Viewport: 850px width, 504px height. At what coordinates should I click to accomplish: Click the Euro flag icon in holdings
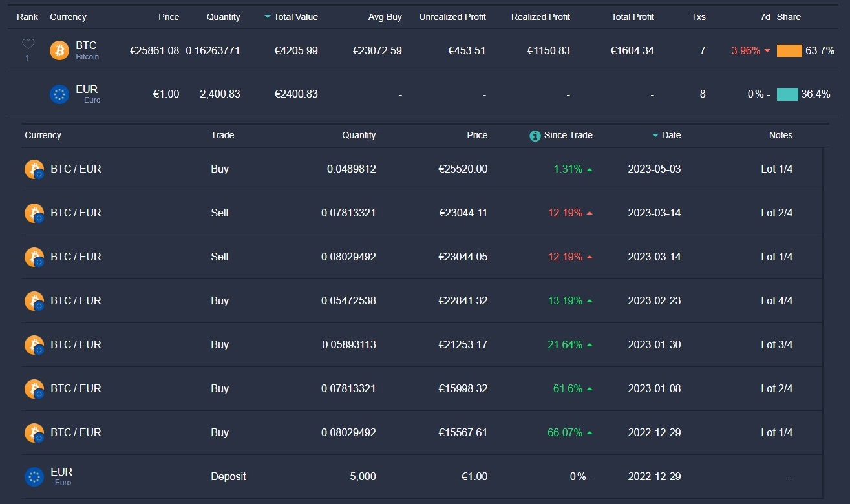(x=59, y=94)
